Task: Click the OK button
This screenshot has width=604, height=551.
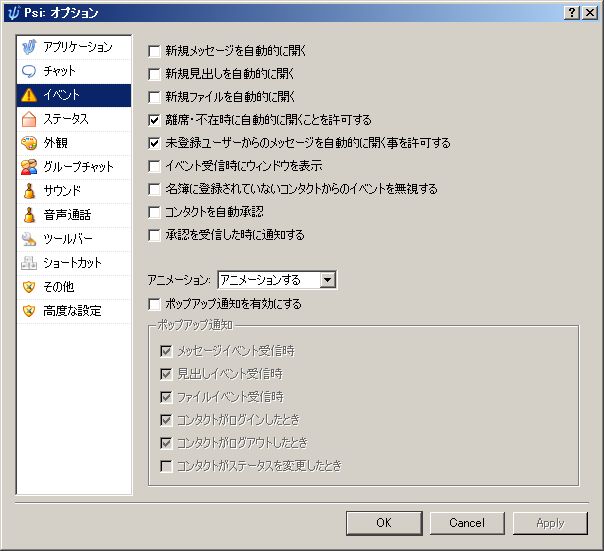Action: pos(384,523)
